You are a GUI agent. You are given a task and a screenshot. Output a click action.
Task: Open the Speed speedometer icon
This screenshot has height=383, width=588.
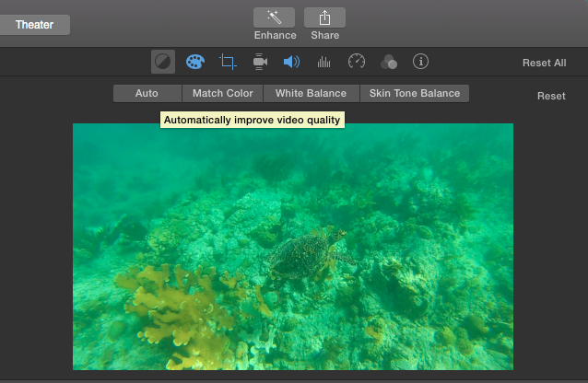(357, 61)
